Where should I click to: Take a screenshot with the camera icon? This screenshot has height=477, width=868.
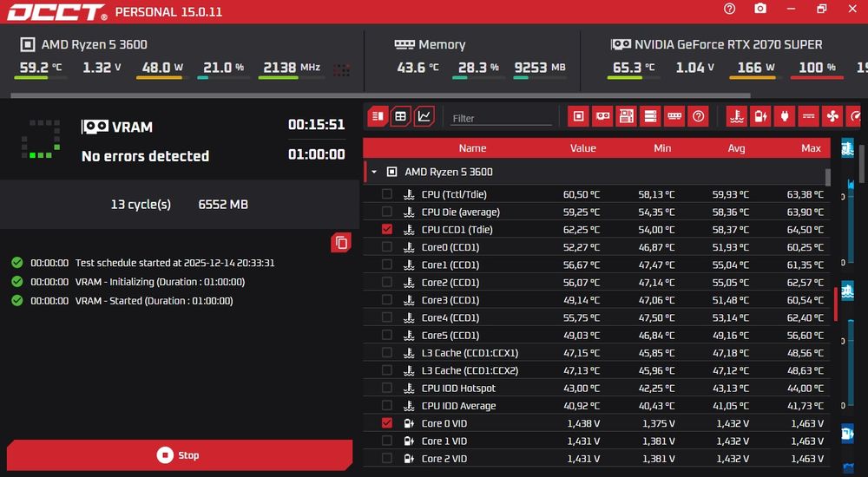pyautogui.click(x=760, y=9)
